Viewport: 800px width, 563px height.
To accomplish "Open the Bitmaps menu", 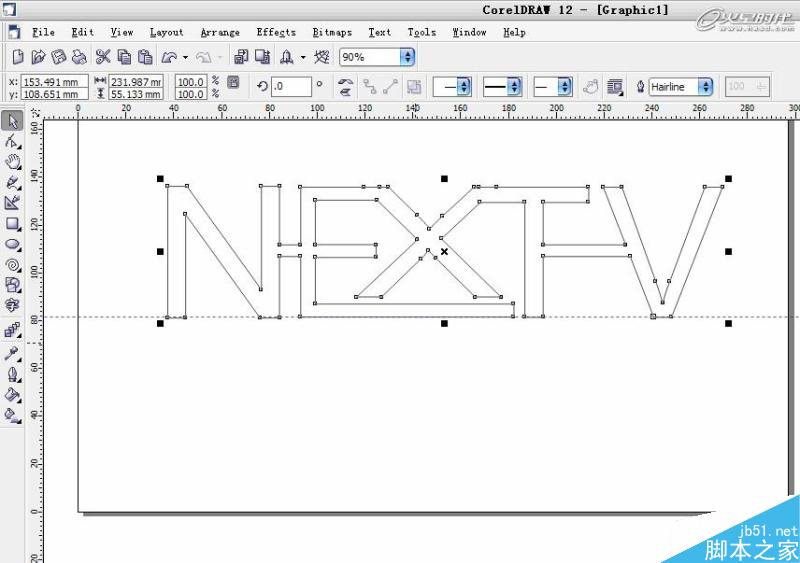I will 332,32.
